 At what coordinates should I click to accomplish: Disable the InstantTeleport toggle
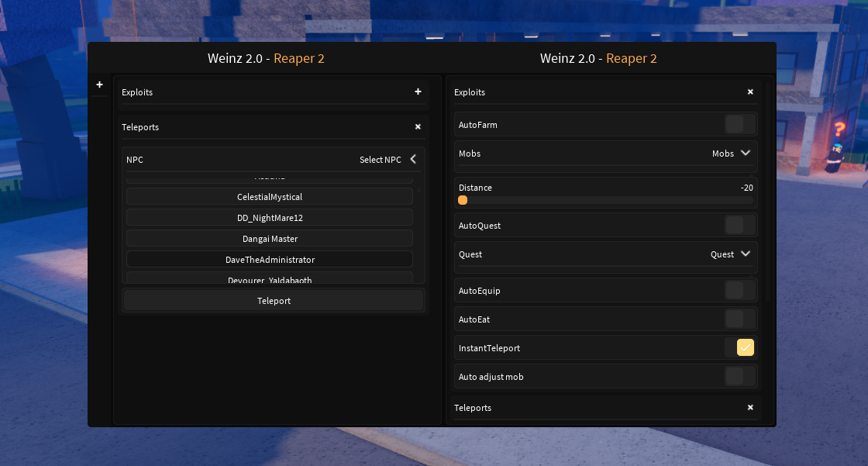[745, 347]
